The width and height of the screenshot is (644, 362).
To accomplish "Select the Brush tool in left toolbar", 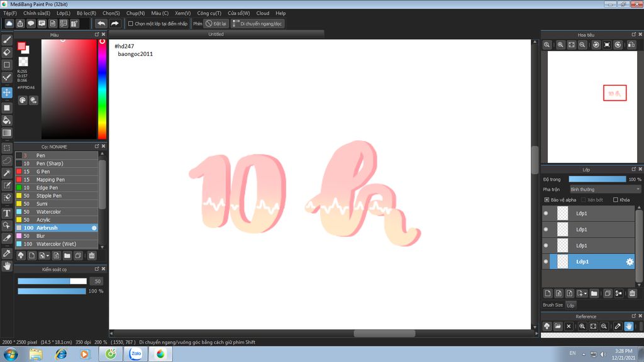I will pyautogui.click(x=6, y=40).
